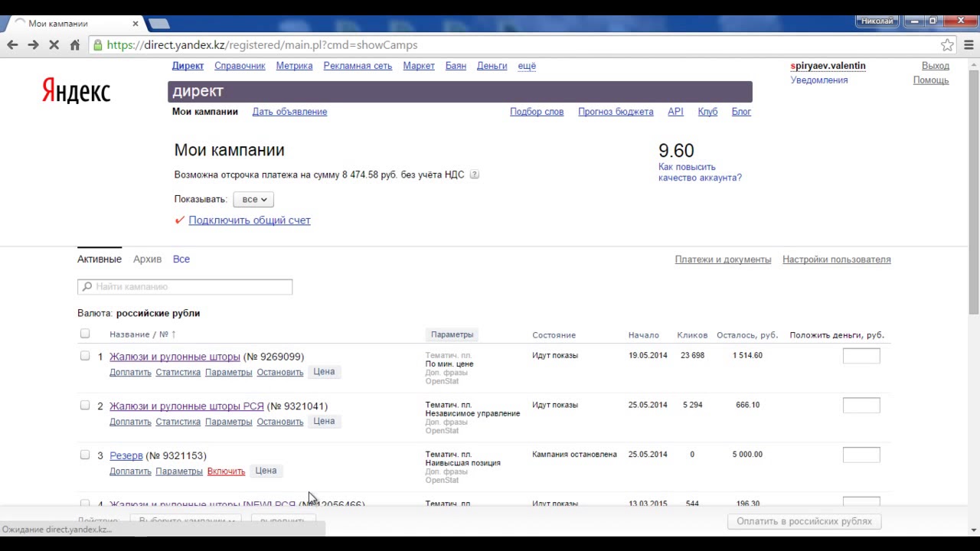Open the Николай Chrome profile button
Screen dimensions: 980x551
coord(877,21)
